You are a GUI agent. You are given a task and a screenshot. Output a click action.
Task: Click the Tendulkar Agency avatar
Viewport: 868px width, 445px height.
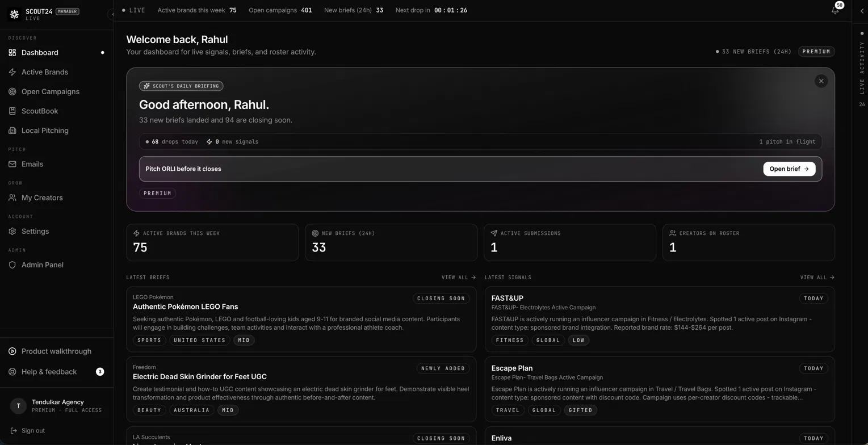click(18, 406)
